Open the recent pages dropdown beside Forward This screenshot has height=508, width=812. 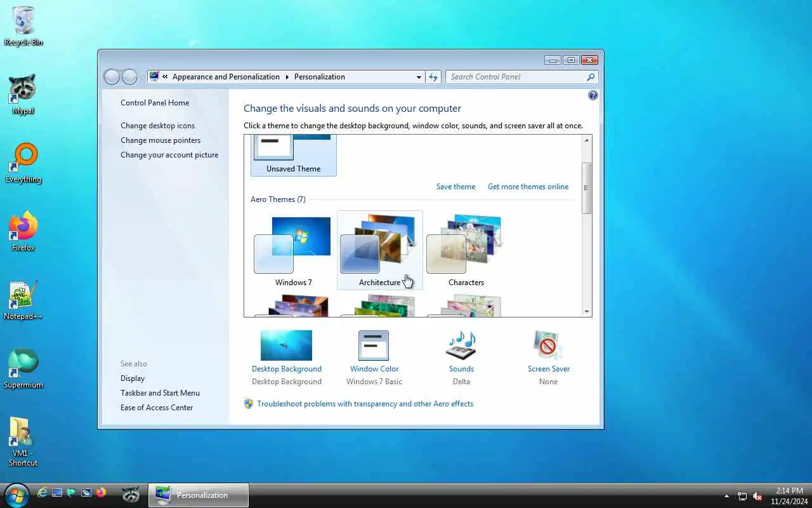(x=143, y=77)
